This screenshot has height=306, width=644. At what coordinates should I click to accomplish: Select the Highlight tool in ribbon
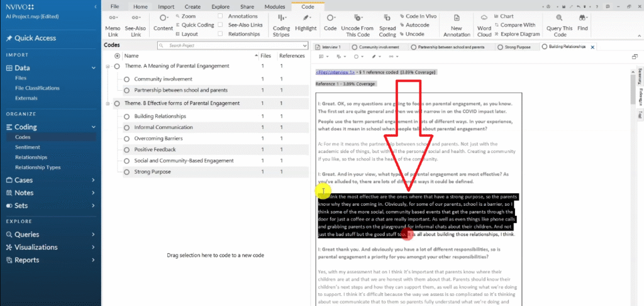point(306,18)
